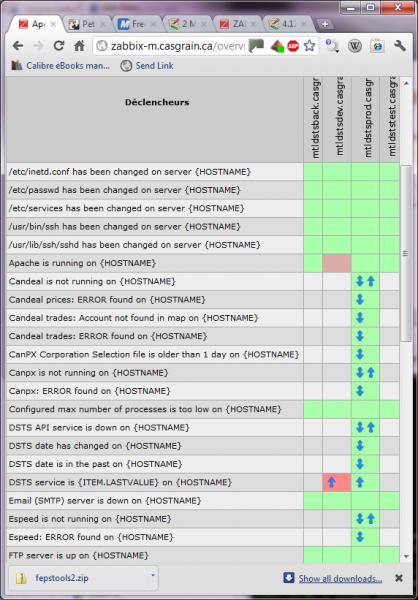This screenshot has height=600, width=418.
Task: Click up arrow in DSTS API service down row
Action: point(371,427)
